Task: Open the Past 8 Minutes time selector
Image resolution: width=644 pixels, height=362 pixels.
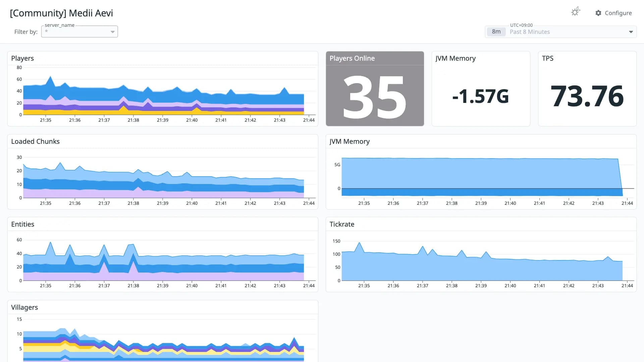Action: point(560,32)
